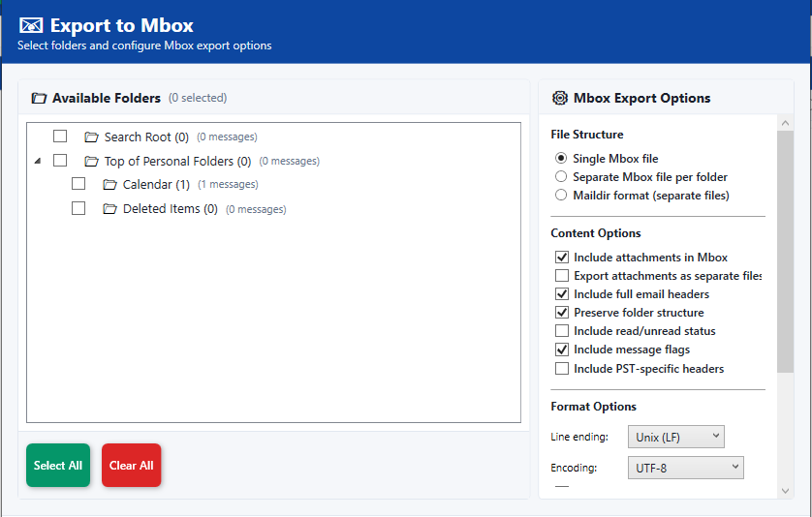The height and width of the screenshot is (517, 812).
Task: Open the Encoding dropdown
Action: coord(686,468)
